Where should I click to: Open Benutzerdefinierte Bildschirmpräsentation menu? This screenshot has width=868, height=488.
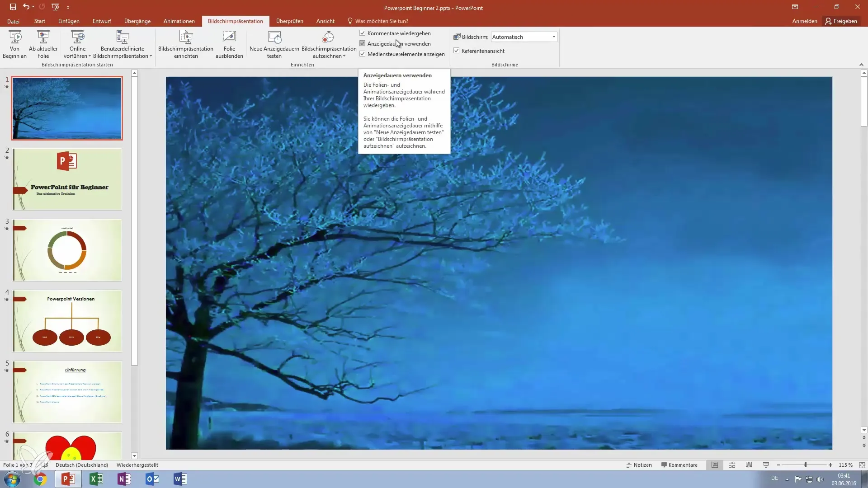click(x=123, y=44)
